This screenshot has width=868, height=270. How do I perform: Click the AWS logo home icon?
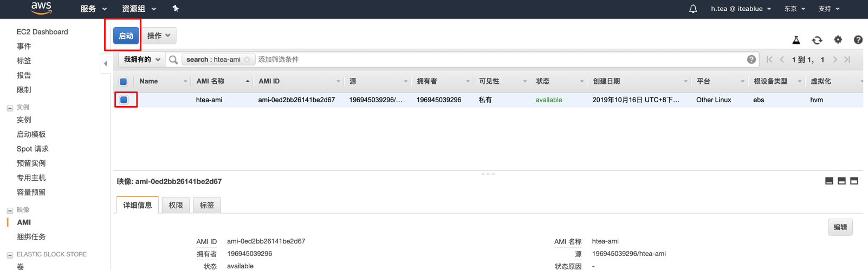pyautogui.click(x=41, y=8)
